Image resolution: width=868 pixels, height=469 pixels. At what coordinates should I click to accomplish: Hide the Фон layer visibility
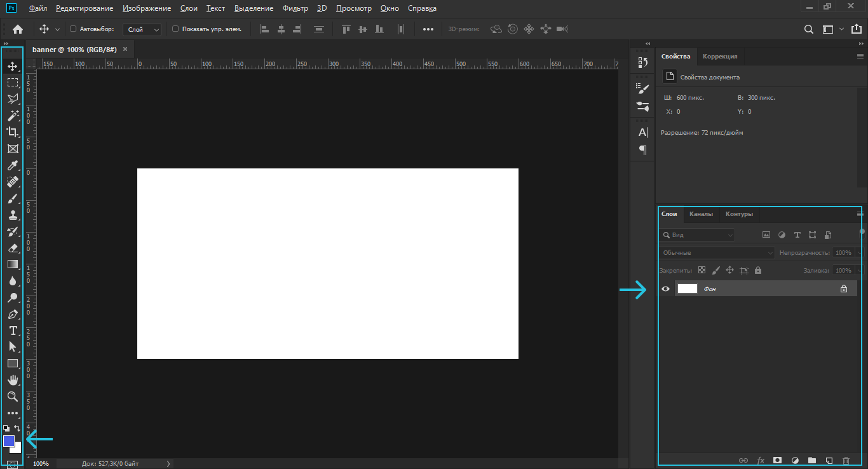pos(666,289)
